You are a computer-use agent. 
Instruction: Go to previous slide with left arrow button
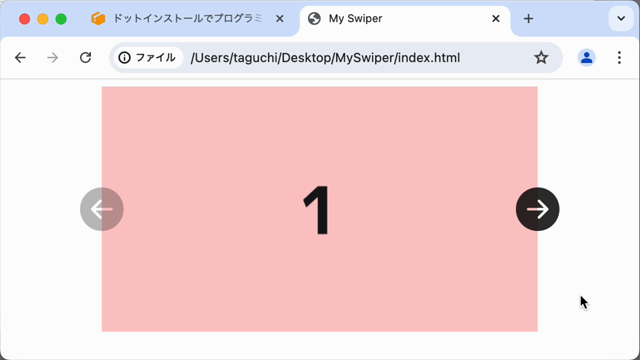click(x=102, y=209)
